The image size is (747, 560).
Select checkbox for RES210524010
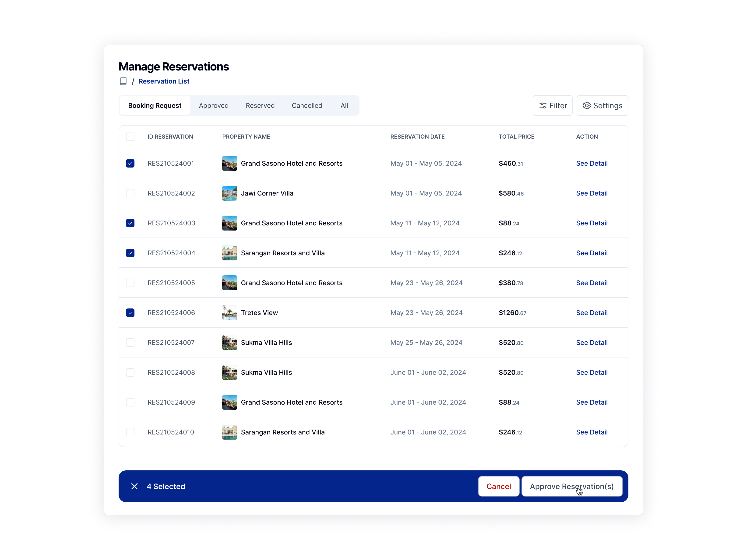tap(130, 432)
